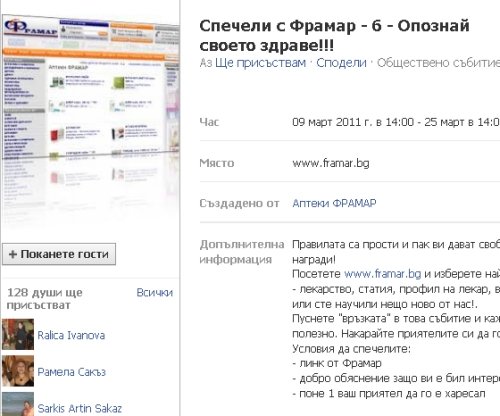Click Ralica Ivanova's profile photo
This screenshot has width=500, height=416.
tap(18, 334)
